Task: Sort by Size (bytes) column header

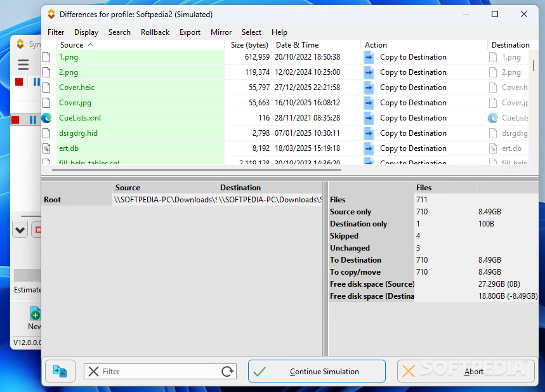Action: (249, 45)
